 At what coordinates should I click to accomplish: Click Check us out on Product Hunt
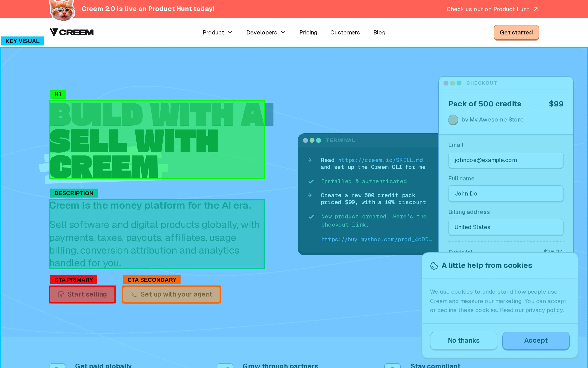click(x=492, y=9)
